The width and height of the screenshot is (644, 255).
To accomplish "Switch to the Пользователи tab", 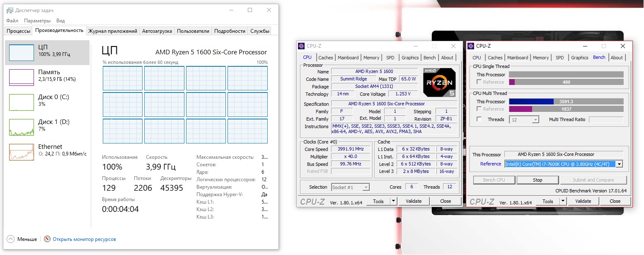I will tap(193, 31).
